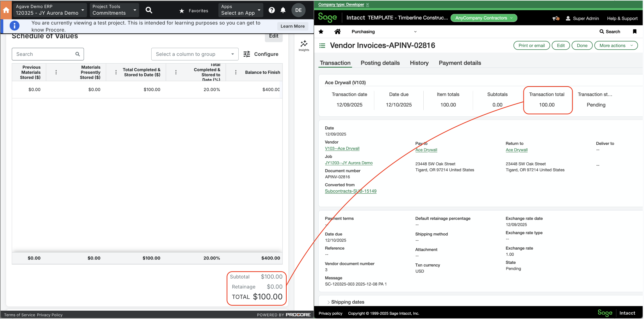Image resolution: width=644 pixels, height=319 pixels.
Task: Open the Procore help question mark icon
Action: coord(272,10)
